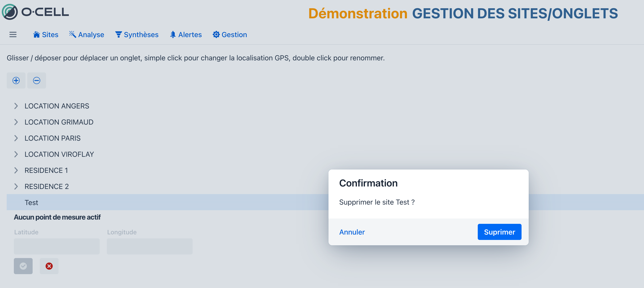The height and width of the screenshot is (288, 644).
Task: Click 'Aucun point de mesure actif' text
Action: (57, 217)
